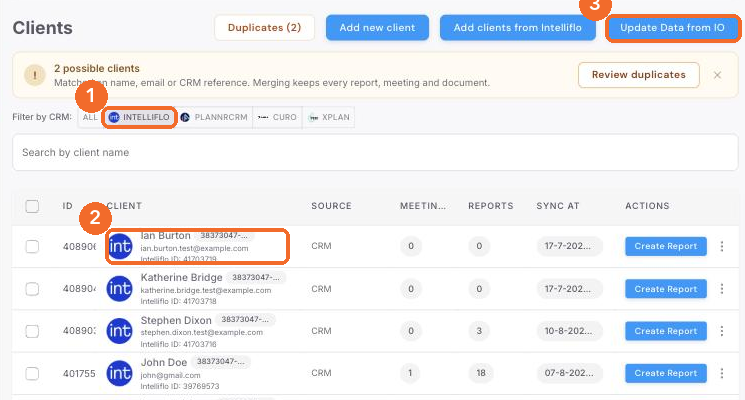The height and width of the screenshot is (400, 745).
Task: Click Add new client button
Action: tap(377, 28)
